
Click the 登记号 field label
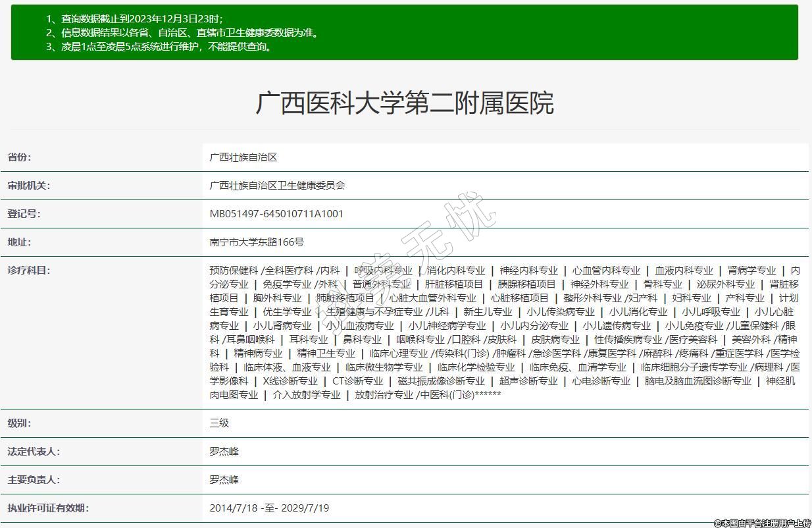(x=24, y=214)
